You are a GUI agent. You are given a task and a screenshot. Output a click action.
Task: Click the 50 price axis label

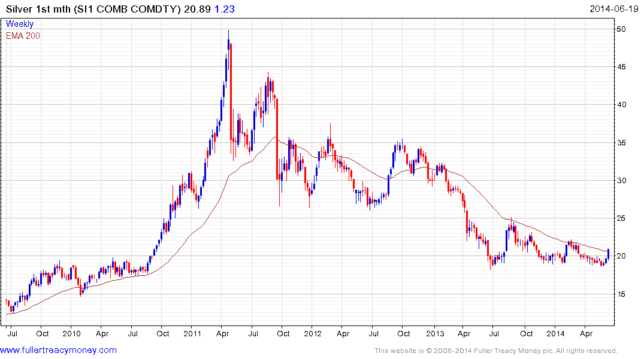[621, 29]
